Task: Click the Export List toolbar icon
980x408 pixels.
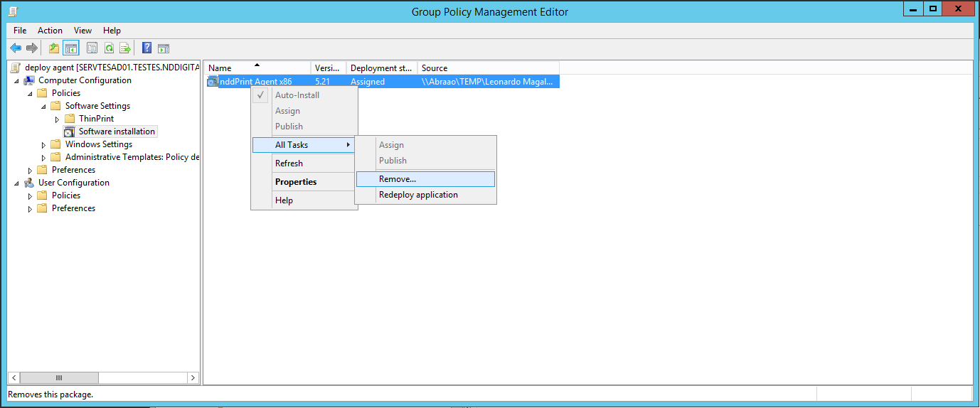Action: click(125, 48)
